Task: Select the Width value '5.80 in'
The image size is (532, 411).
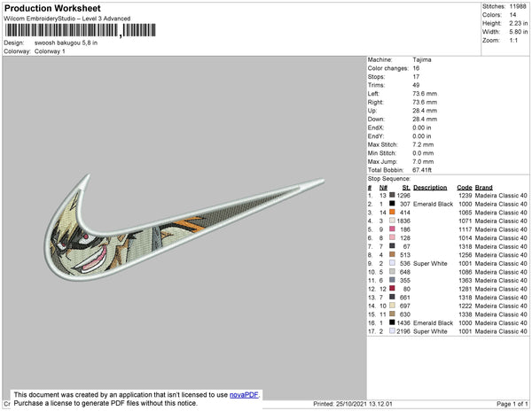Action: 518,32
